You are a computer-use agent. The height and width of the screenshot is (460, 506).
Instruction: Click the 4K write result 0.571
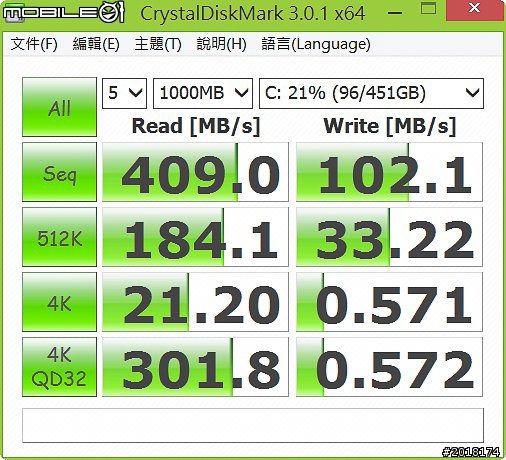[x=389, y=302]
